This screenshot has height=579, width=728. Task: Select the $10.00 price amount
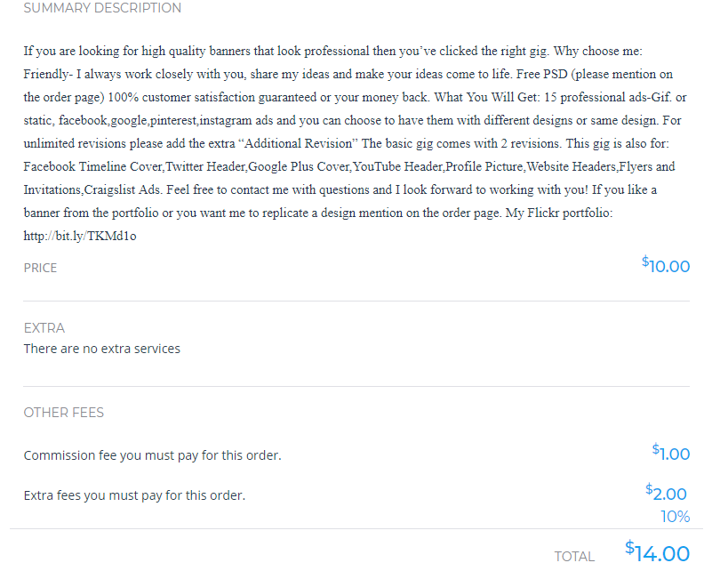pyautogui.click(x=666, y=265)
